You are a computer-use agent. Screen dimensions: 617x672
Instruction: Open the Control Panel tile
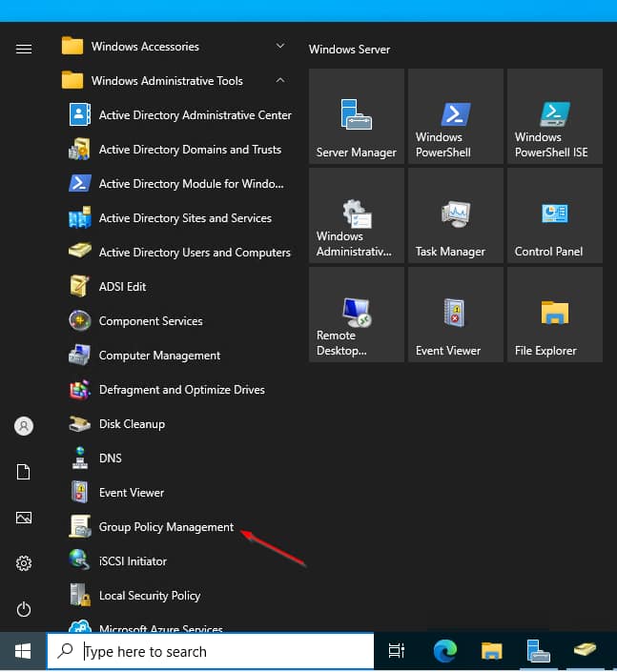(x=554, y=215)
